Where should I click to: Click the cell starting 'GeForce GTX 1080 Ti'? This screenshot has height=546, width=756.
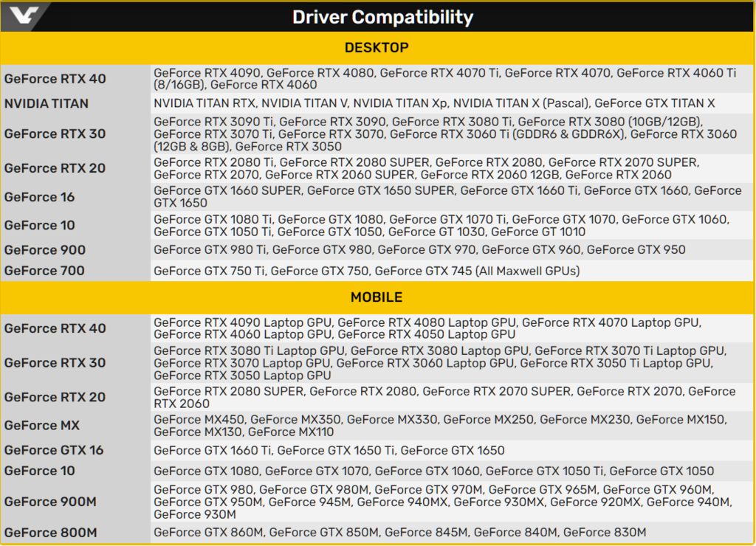(452, 226)
